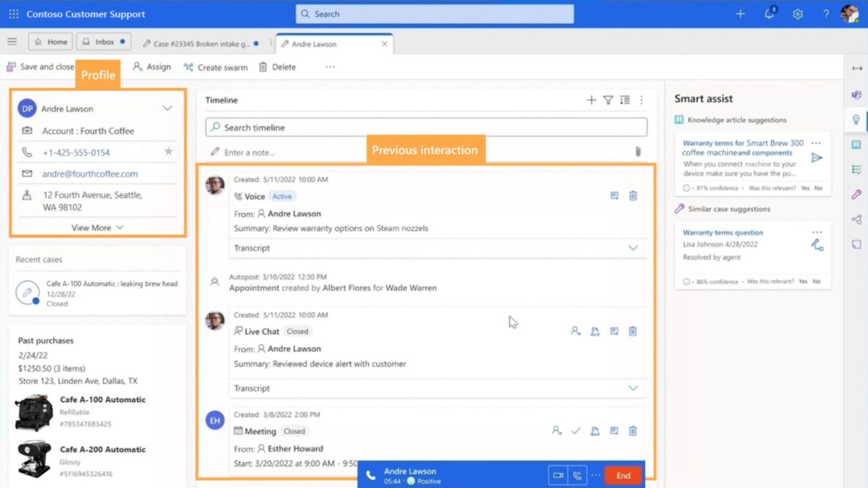Mark warranty terms question as not relevant
The width and height of the screenshot is (868, 488).
coord(816,281)
